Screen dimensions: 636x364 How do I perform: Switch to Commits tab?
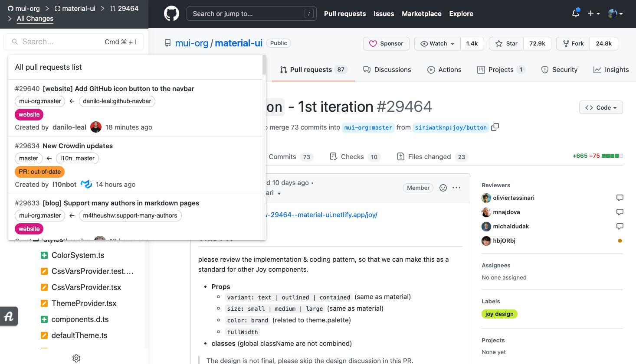pyautogui.click(x=290, y=157)
